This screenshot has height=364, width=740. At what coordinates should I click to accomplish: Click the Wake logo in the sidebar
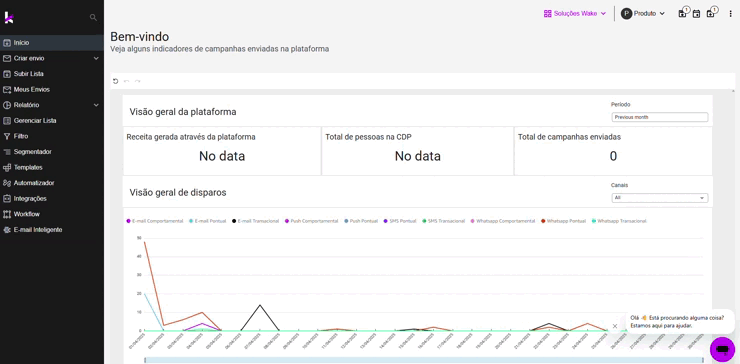(9, 17)
